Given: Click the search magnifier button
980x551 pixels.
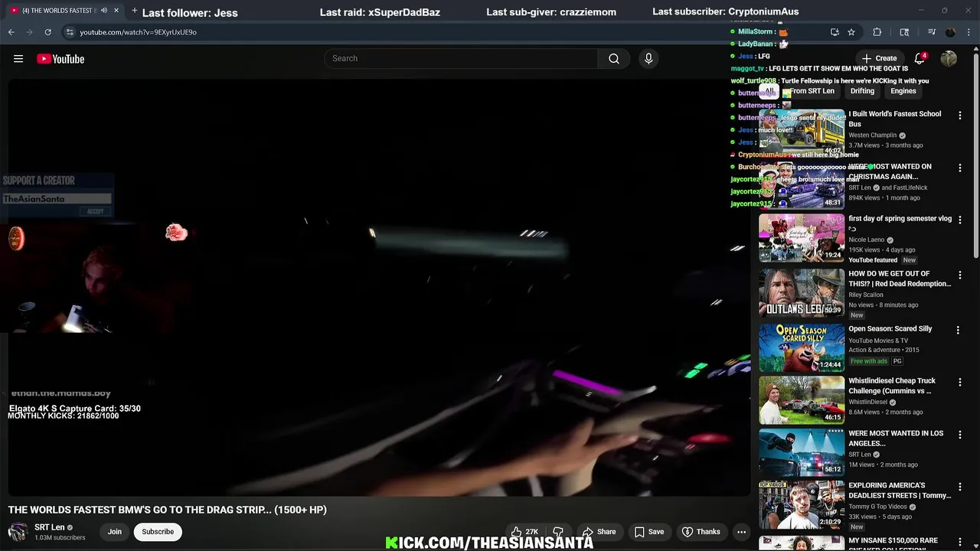Looking at the screenshot, I should click(614, 59).
